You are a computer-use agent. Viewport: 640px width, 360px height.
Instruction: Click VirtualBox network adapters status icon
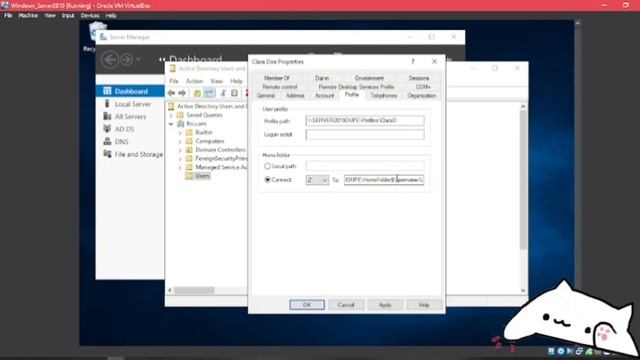[x=579, y=351]
